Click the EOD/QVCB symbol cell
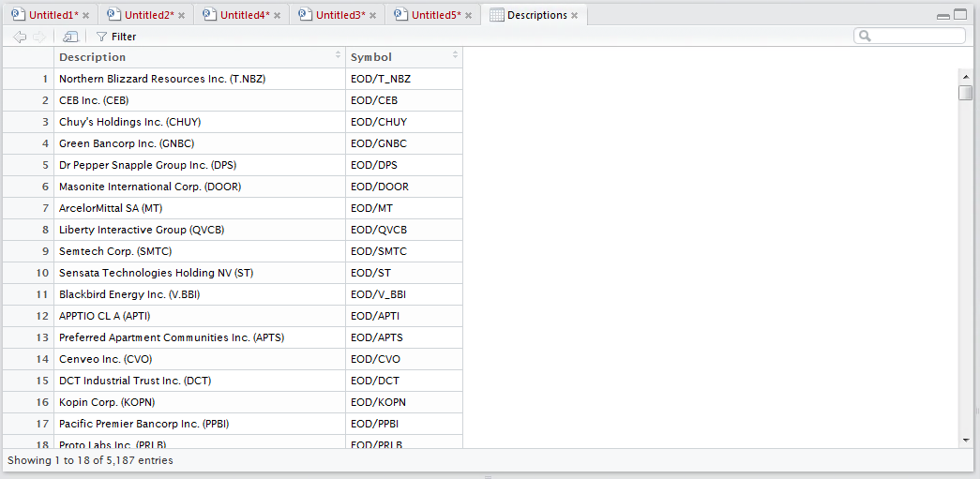This screenshot has width=980, height=479. tap(404, 230)
